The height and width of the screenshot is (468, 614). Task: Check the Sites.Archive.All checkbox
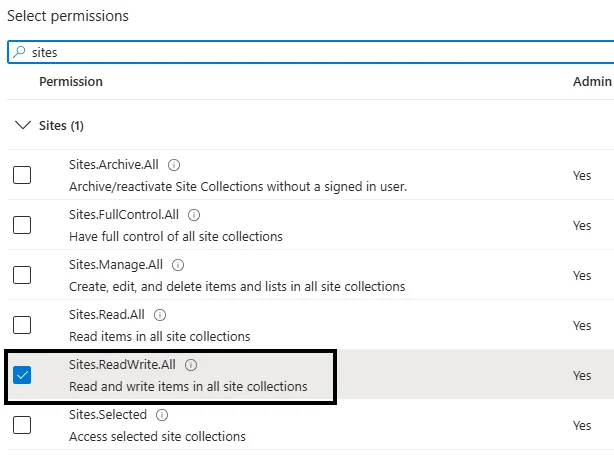pyautogui.click(x=22, y=175)
